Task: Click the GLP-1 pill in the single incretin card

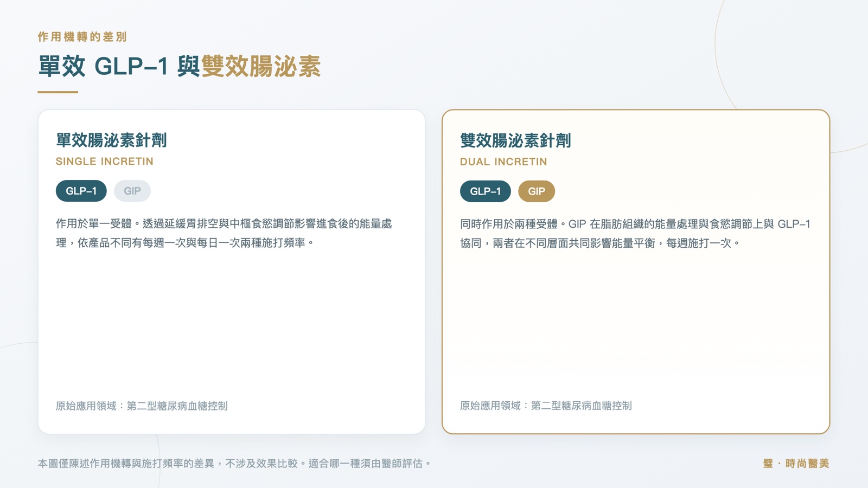Action: click(x=81, y=191)
